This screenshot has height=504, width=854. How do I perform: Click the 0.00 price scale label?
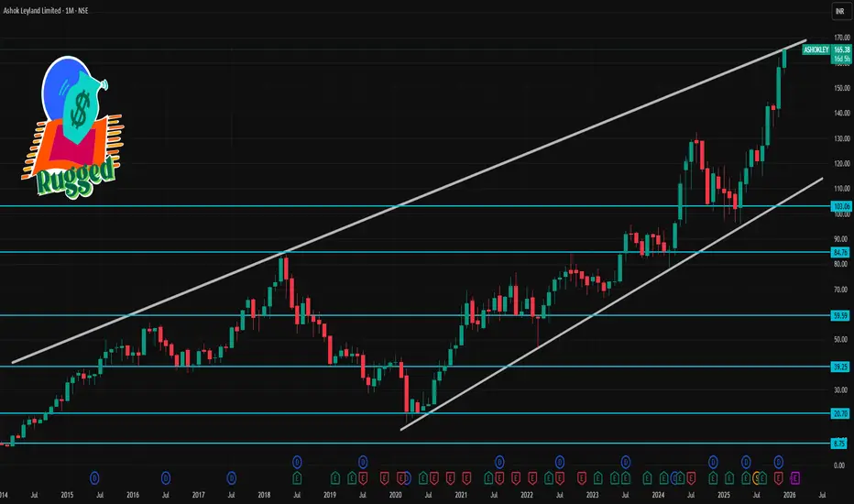tap(839, 466)
